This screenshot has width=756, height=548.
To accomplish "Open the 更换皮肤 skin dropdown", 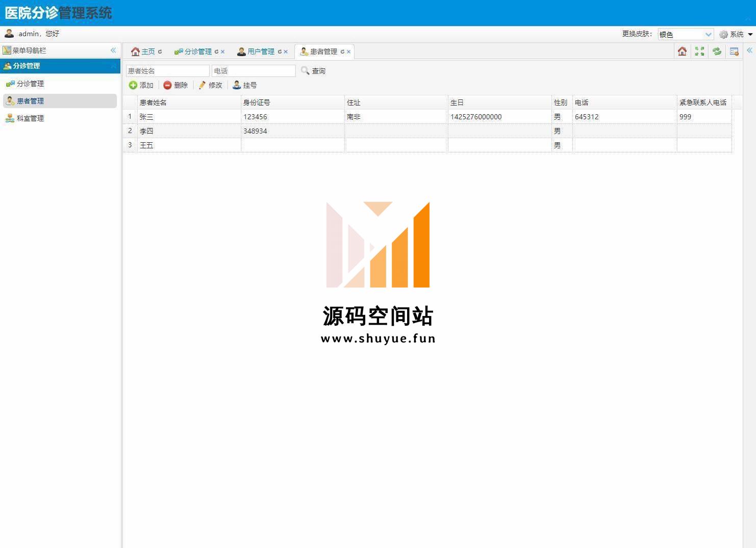I will click(686, 34).
